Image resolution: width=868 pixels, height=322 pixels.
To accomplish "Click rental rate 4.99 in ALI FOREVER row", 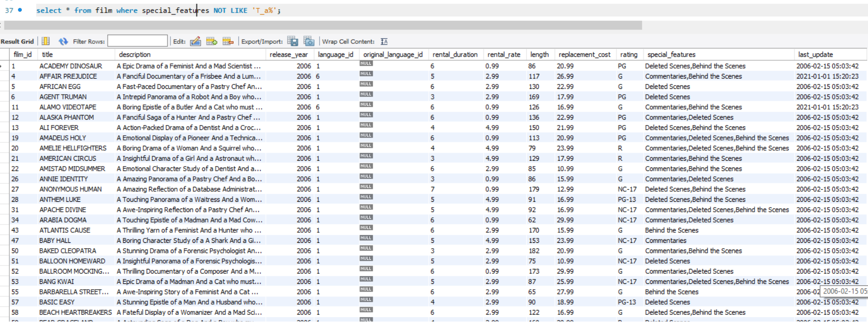I will pyautogui.click(x=492, y=128).
